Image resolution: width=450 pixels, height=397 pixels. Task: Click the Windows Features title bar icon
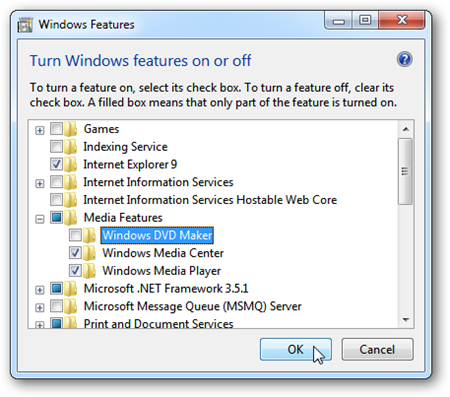(25, 25)
